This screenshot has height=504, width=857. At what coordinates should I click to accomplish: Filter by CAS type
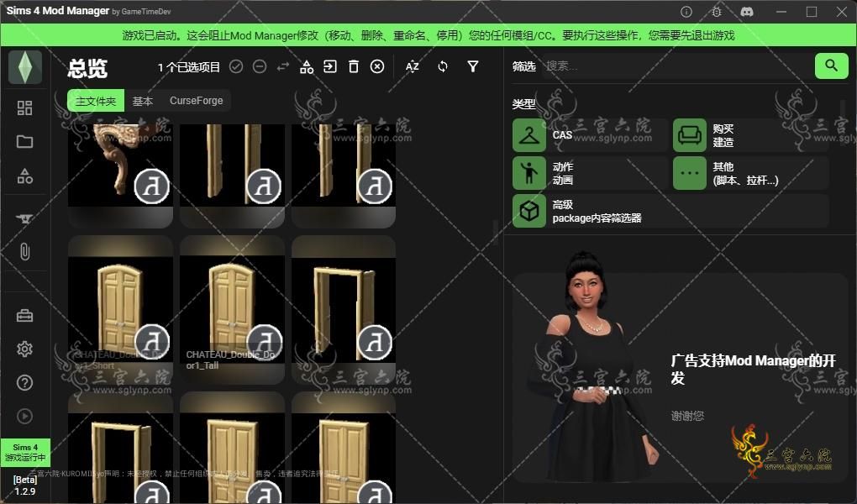point(591,135)
